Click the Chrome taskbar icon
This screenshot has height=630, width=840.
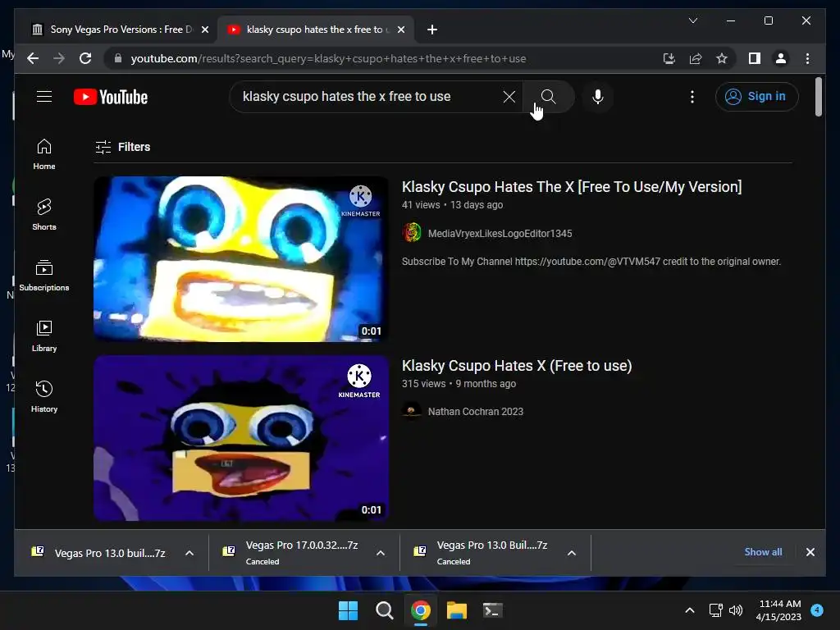(x=421, y=610)
